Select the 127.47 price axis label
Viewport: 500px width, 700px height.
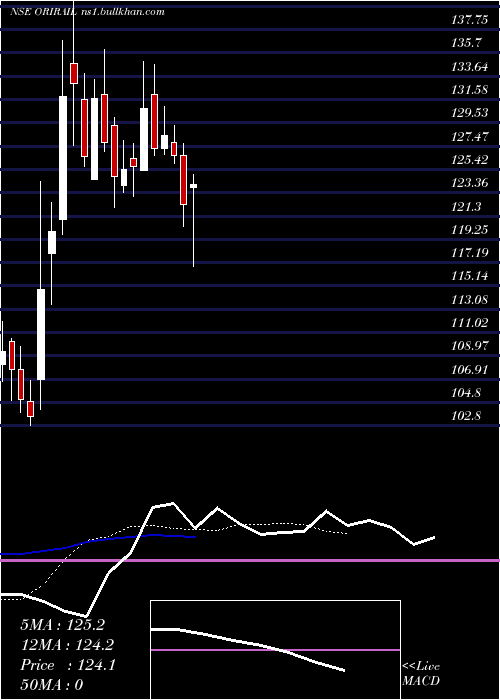pos(470,136)
